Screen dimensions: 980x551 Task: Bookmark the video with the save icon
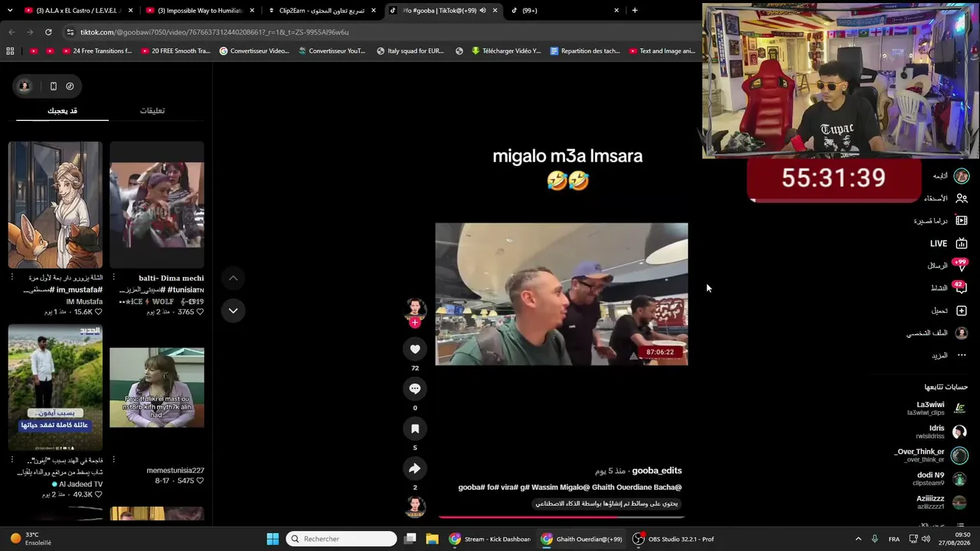415,429
